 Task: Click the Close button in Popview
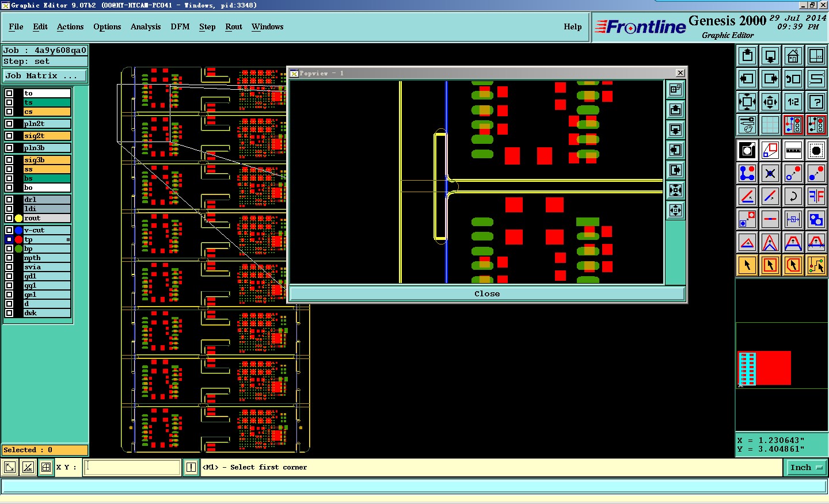487,293
